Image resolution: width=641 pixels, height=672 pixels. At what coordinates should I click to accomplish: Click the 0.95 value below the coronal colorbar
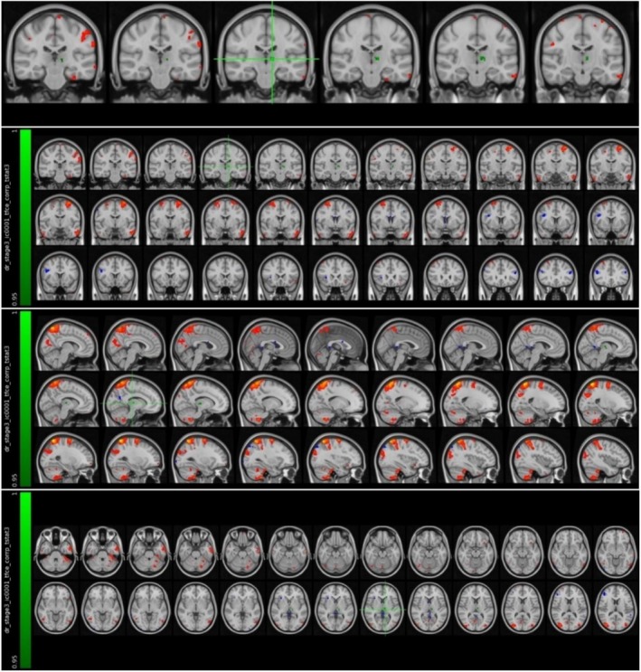tap(14, 298)
